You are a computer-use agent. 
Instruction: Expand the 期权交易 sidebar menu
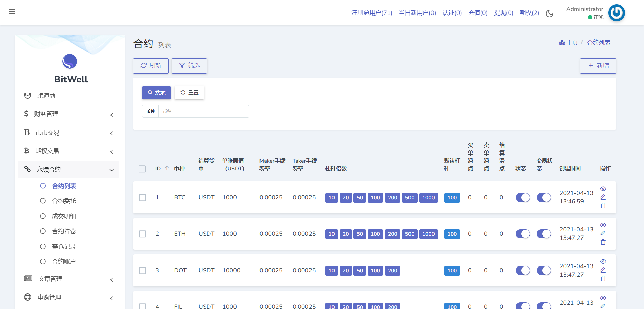click(68, 151)
